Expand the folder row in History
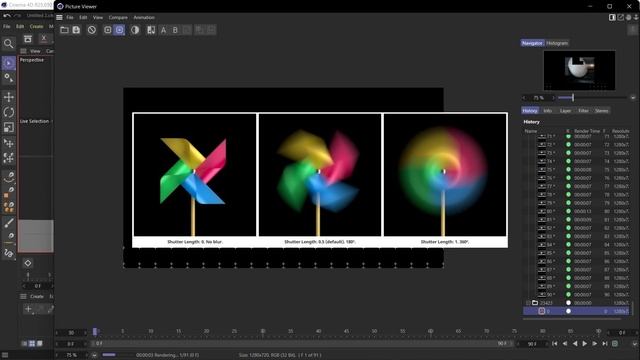The image size is (640, 360). click(528, 303)
